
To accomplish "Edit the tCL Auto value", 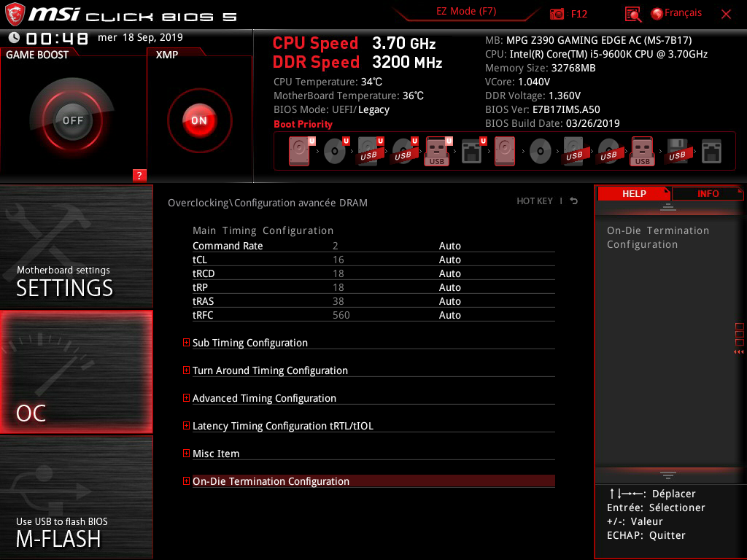I will (449, 260).
